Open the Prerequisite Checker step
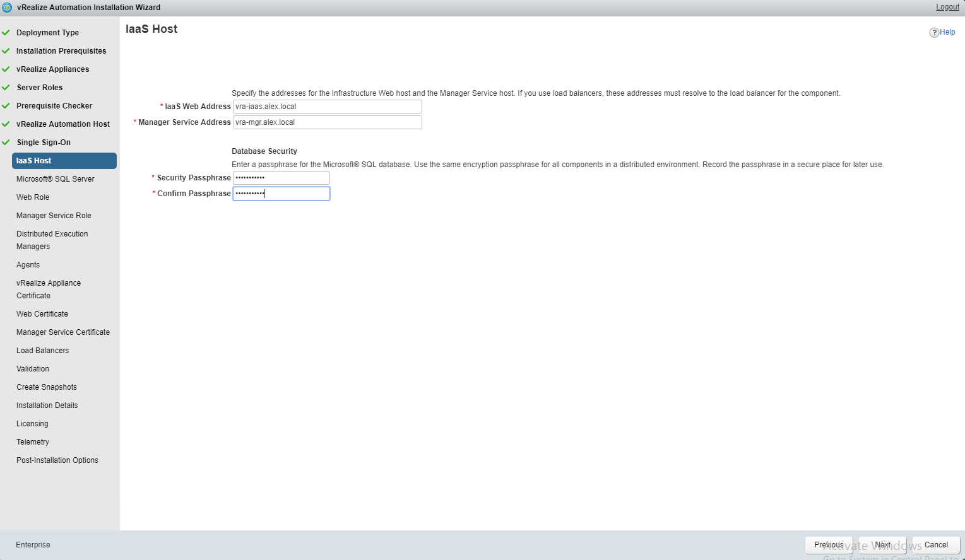The image size is (965, 560). (x=54, y=106)
